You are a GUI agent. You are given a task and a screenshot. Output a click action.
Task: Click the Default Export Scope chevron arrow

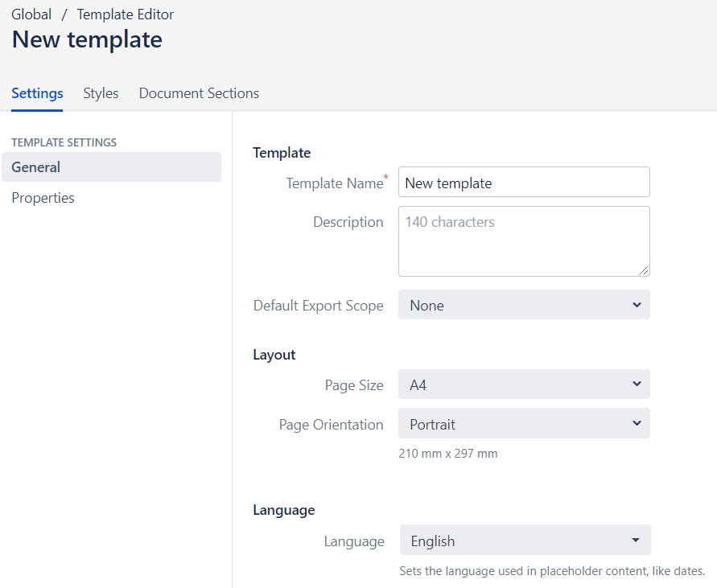coord(637,305)
